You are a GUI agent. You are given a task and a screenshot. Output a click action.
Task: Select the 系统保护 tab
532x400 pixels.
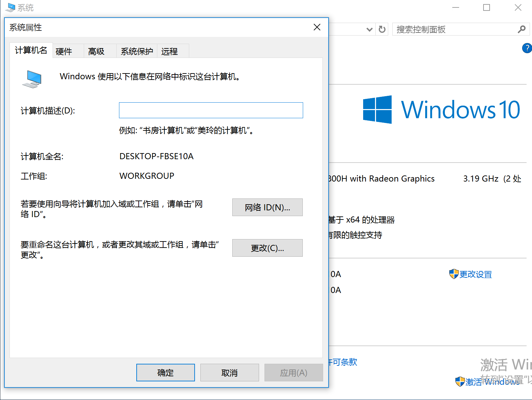137,51
